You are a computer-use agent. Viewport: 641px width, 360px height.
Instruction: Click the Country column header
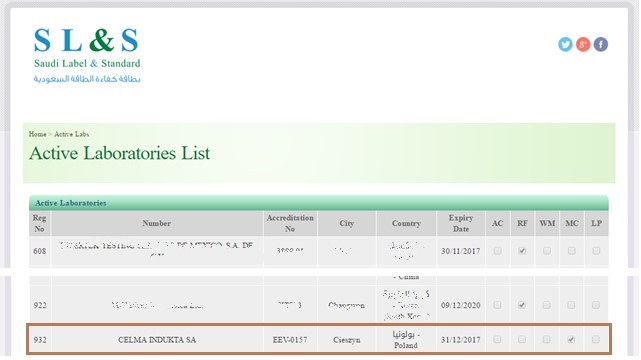(x=406, y=224)
